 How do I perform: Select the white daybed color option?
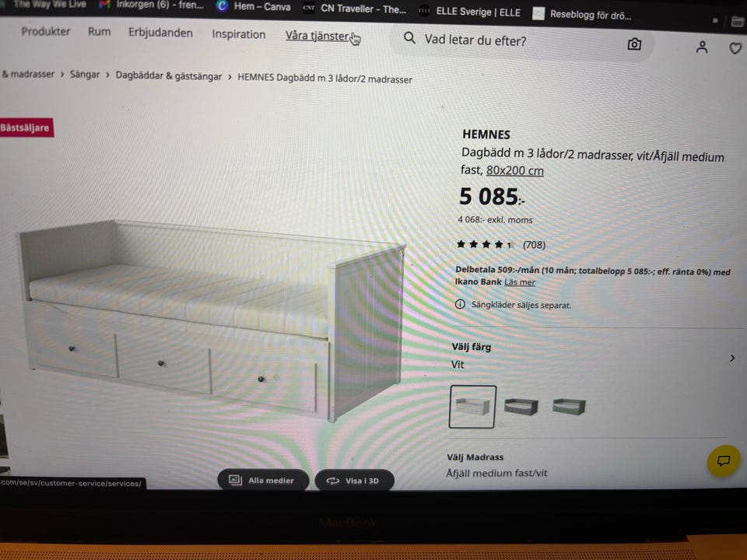click(472, 407)
